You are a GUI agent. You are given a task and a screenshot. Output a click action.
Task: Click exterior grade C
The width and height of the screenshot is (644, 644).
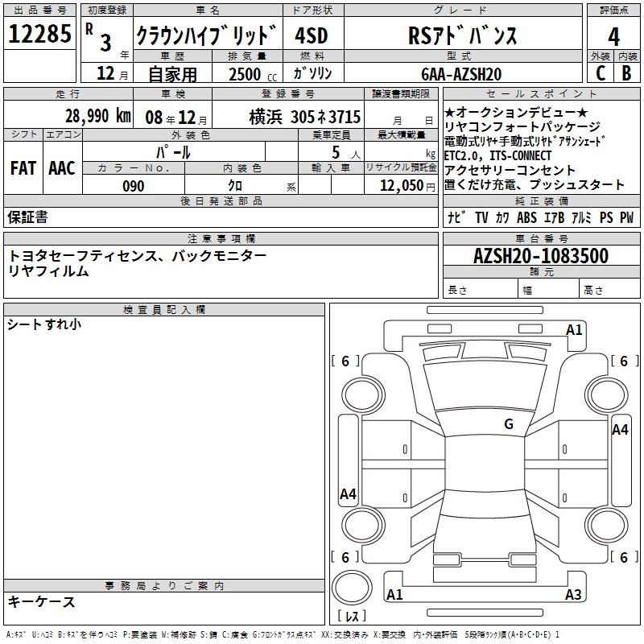click(x=601, y=72)
